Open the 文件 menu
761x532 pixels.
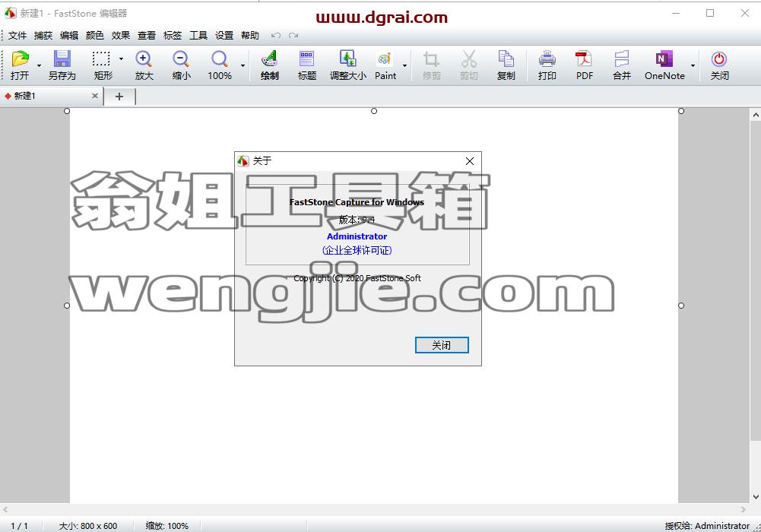tap(17, 36)
